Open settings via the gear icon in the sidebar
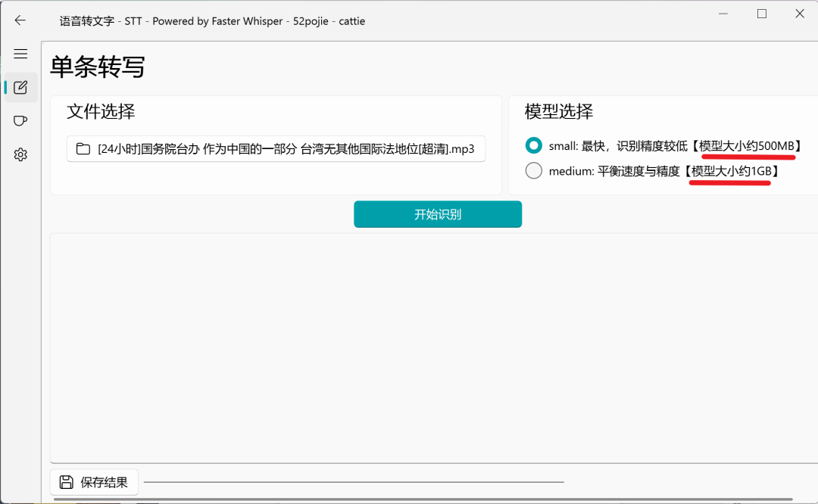The height and width of the screenshot is (504, 818). pyautogui.click(x=20, y=154)
